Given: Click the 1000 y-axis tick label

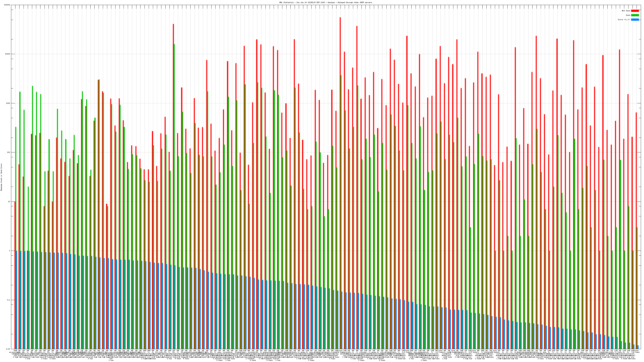Looking at the screenshot, I should click(8, 103).
